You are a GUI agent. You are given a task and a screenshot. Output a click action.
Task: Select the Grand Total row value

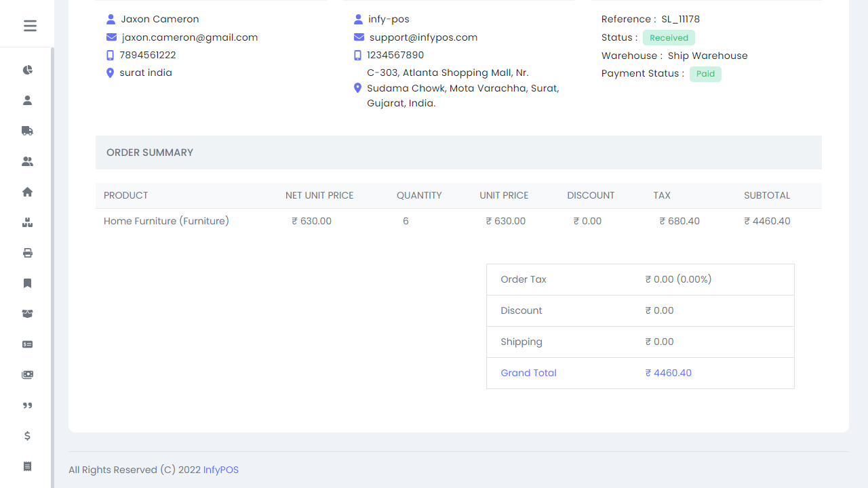tap(668, 373)
